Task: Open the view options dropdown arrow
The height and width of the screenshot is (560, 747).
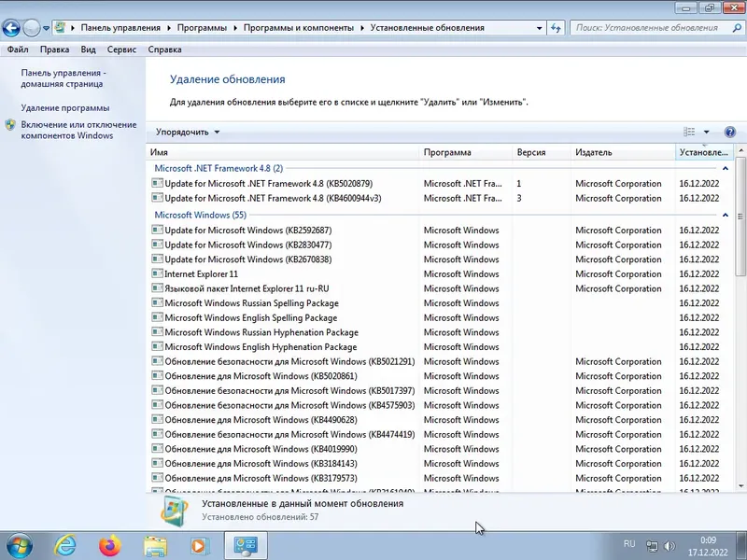Action: point(707,132)
